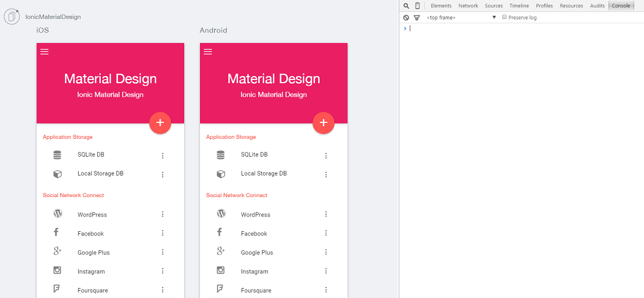Image resolution: width=644 pixels, height=298 pixels.
Task: Open more options for WordPress in Android
Action: (x=326, y=214)
